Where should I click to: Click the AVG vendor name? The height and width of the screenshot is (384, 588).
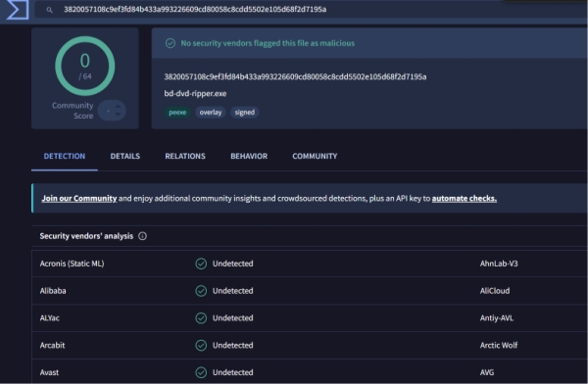point(487,372)
